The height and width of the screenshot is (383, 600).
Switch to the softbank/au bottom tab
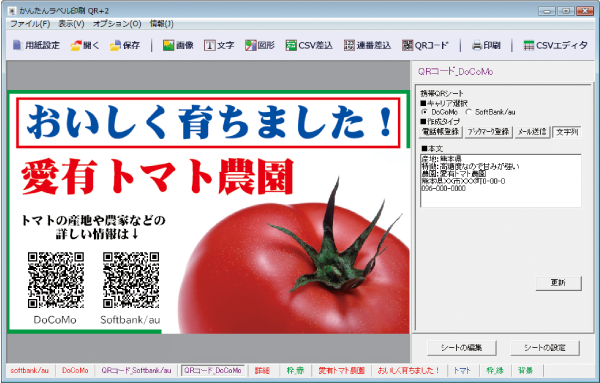(29, 371)
